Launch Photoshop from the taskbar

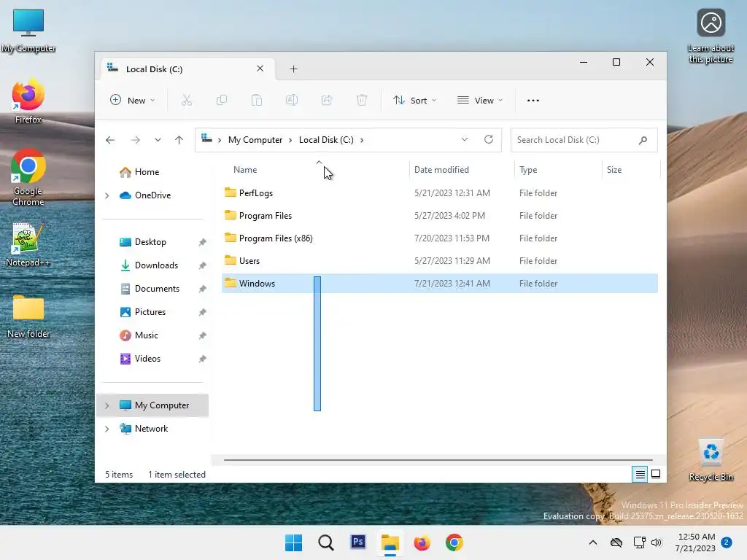pos(357,542)
